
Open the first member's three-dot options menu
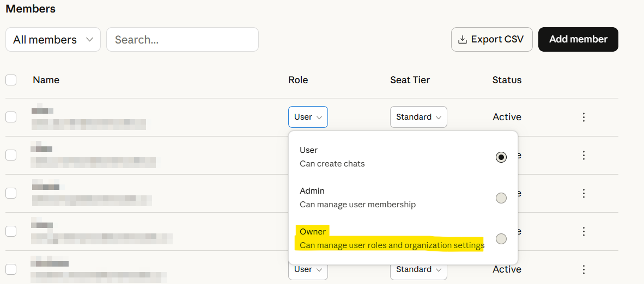click(584, 117)
